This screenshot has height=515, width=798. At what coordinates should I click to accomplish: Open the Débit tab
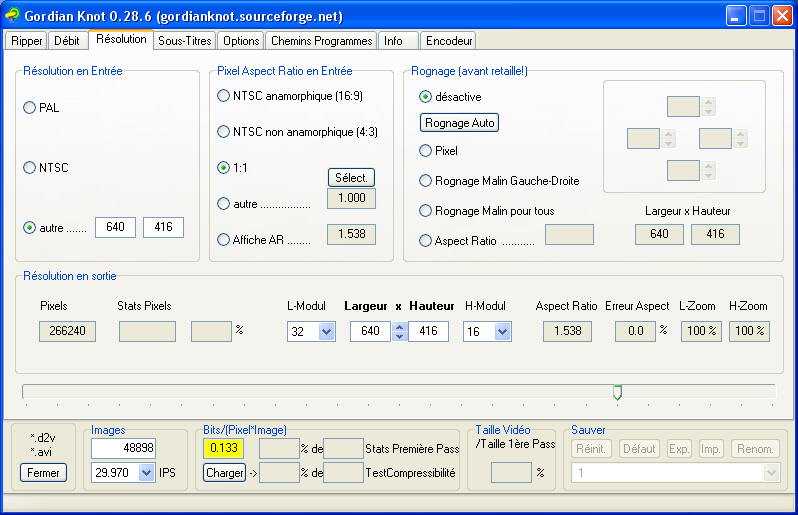tap(67, 41)
